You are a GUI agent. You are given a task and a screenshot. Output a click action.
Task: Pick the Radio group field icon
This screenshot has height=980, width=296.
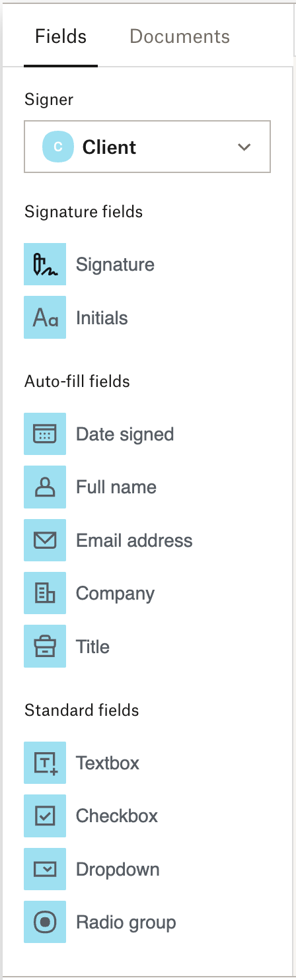point(45,922)
